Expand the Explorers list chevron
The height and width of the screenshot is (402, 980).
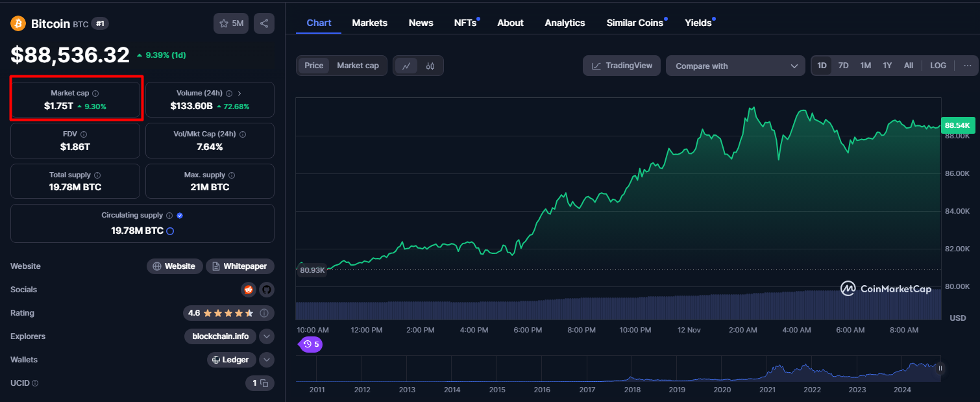coord(266,336)
